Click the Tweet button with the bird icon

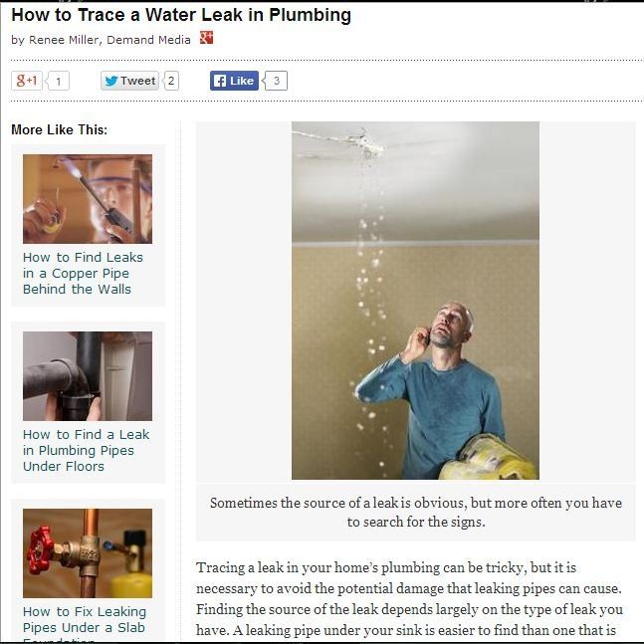tap(130, 81)
